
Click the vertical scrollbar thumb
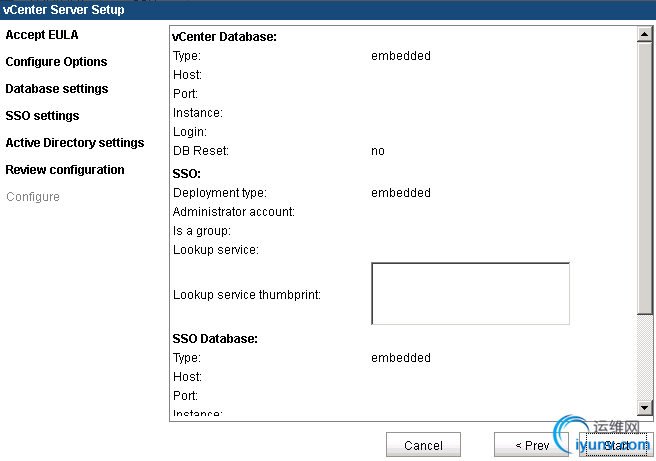point(645,178)
